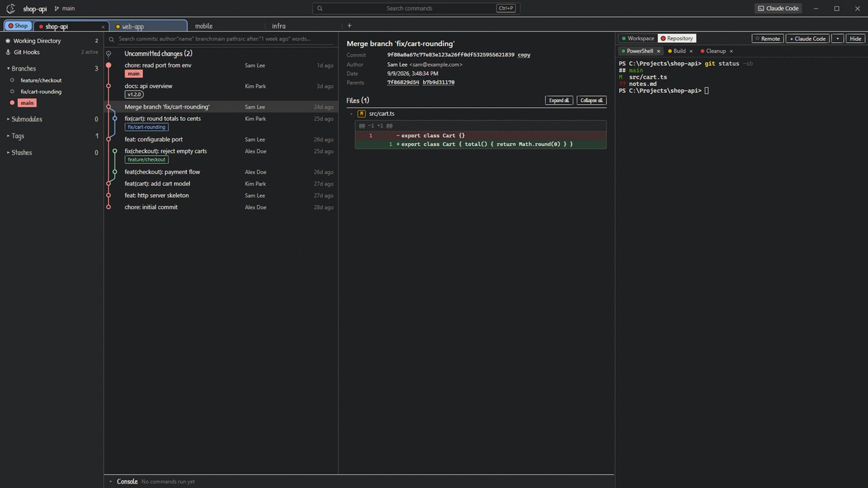Click the fix/cart-rounding label badge in commit list
The height and width of the screenshot is (488, 868).
(x=146, y=127)
